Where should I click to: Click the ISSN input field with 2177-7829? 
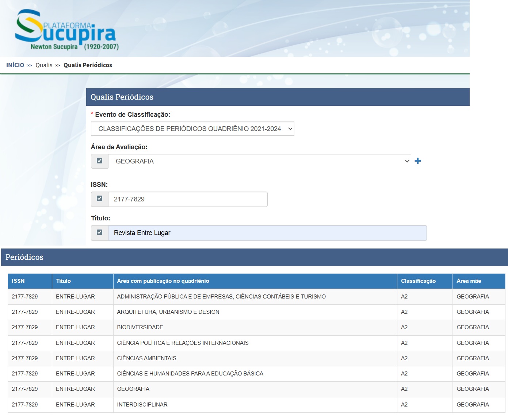(x=188, y=199)
